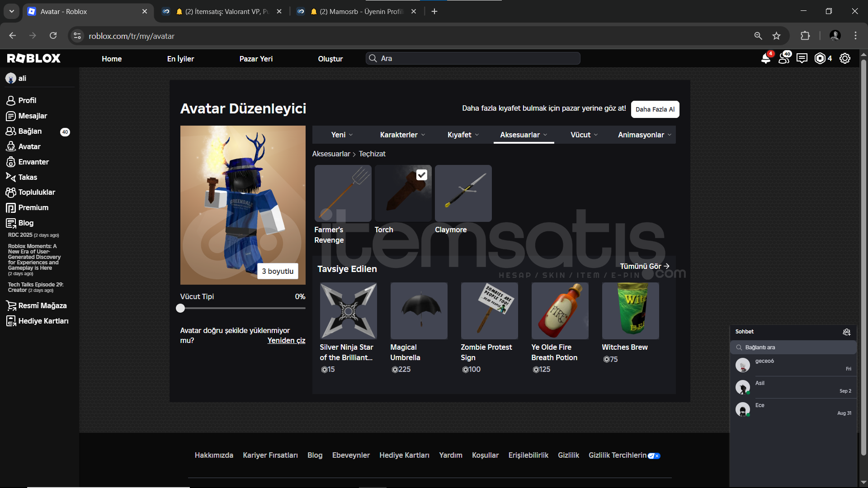Viewport: 868px width, 488px height.
Task: Go to Avatar sidebar item
Action: tap(24, 146)
